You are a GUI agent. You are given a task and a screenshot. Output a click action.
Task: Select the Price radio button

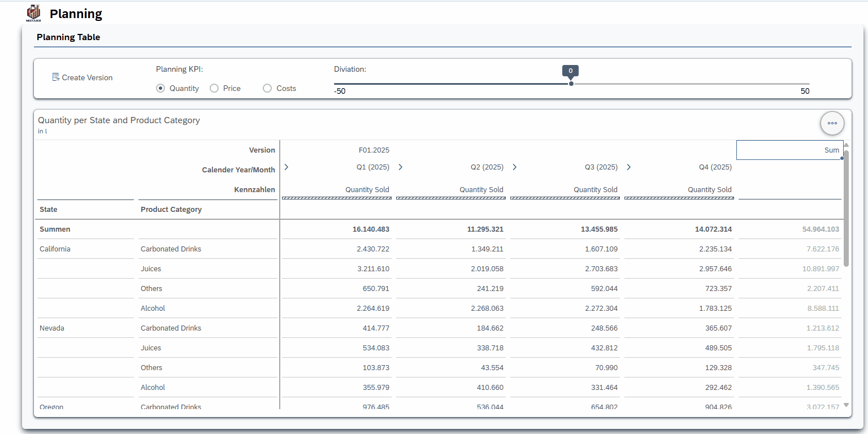coord(214,88)
